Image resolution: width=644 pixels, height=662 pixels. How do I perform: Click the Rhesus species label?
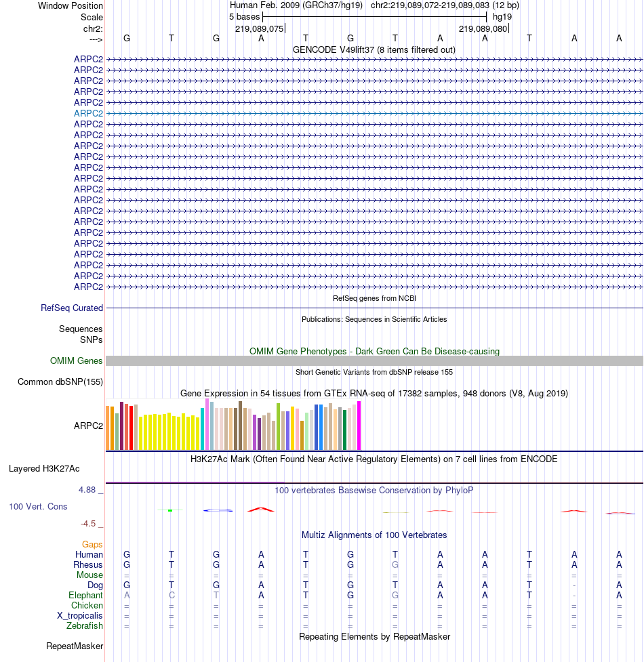tap(88, 564)
